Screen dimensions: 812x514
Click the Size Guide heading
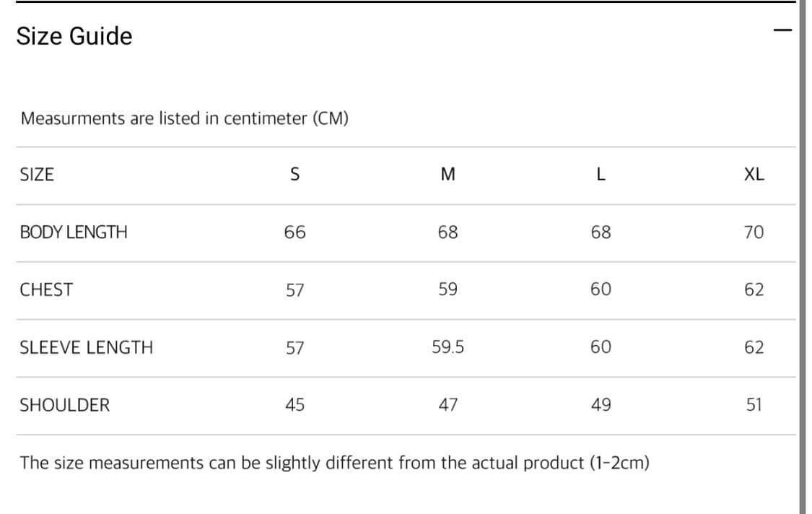[x=74, y=36]
